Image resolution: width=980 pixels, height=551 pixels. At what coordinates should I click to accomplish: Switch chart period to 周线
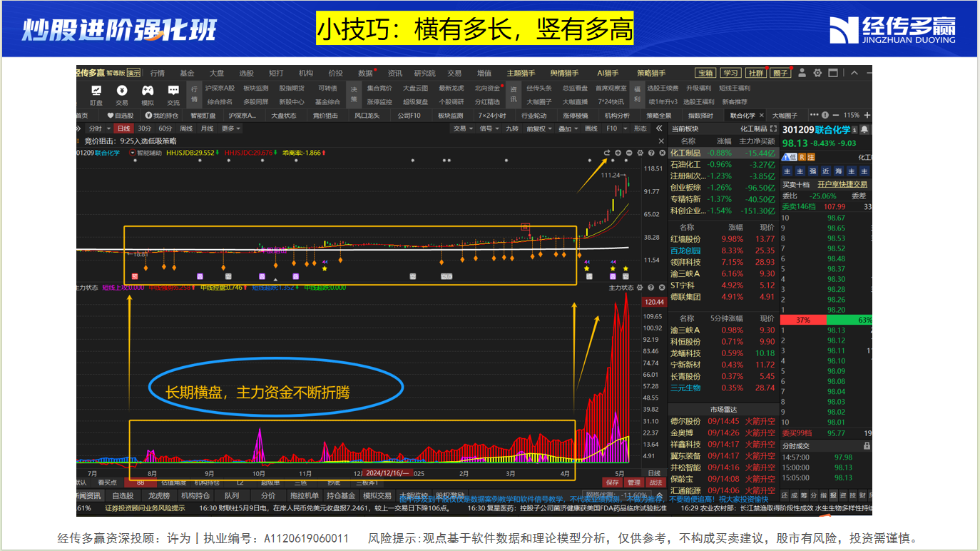(186, 128)
